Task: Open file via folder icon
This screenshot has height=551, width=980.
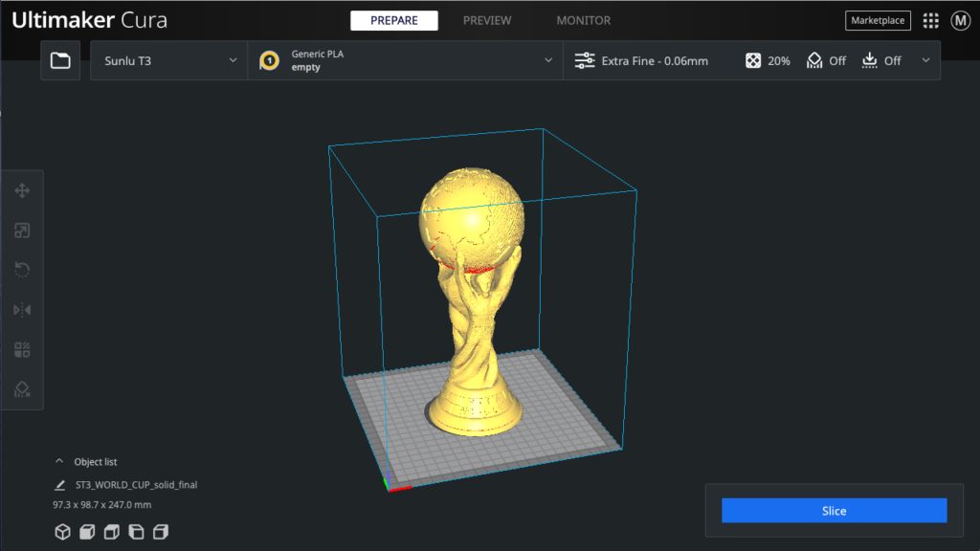Action: (x=60, y=60)
